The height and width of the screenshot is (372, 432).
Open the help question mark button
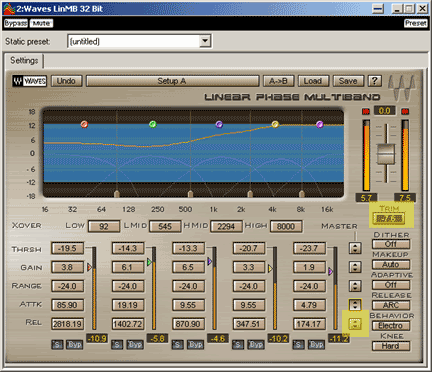tap(374, 81)
